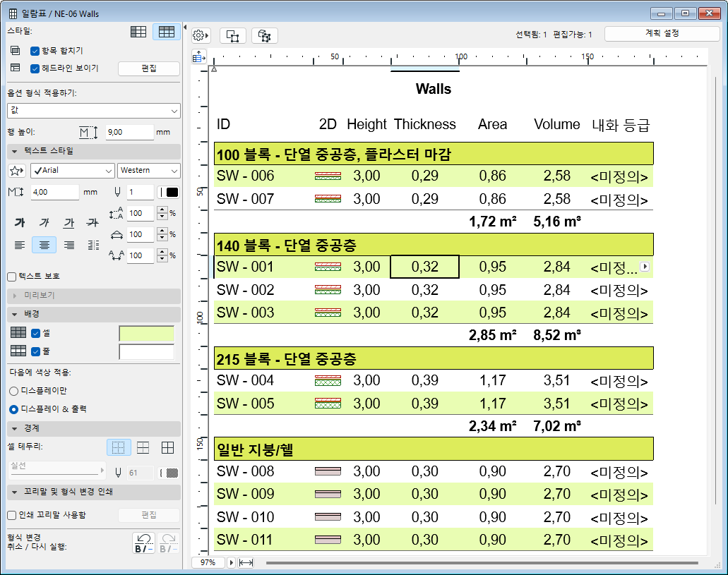Apply underline text style
The image size is (728, 575).
tap(68, 223)
